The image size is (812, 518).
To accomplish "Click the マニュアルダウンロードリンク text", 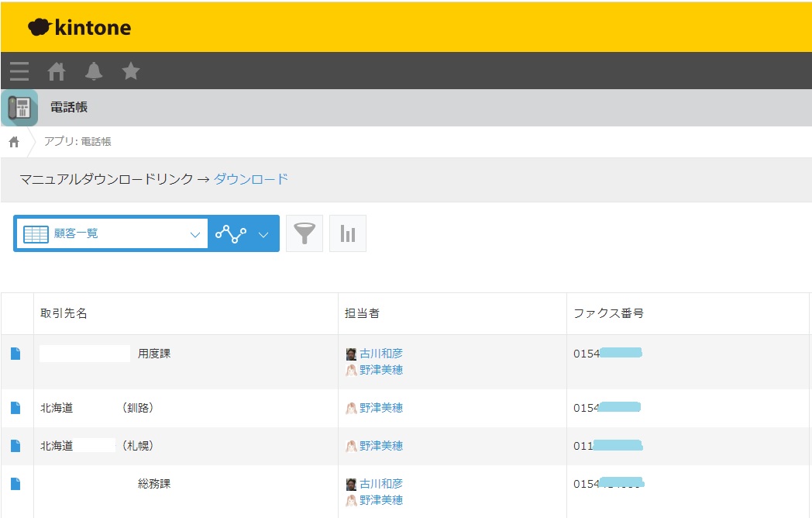I will click(x=106, y=179).
